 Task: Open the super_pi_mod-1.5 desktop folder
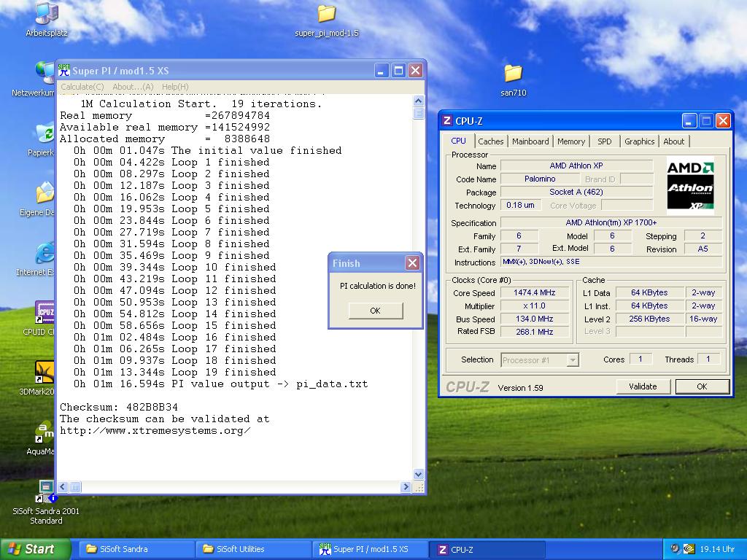pos(326,15)
